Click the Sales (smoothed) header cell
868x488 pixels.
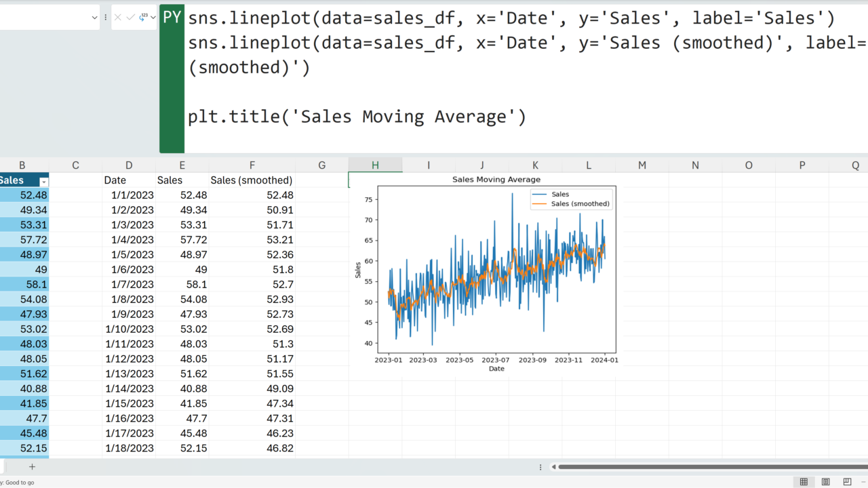coord(252,180)
